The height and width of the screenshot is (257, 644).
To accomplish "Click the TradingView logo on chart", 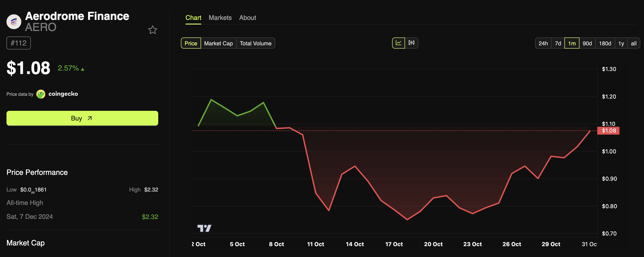I will tap(204, 228).
